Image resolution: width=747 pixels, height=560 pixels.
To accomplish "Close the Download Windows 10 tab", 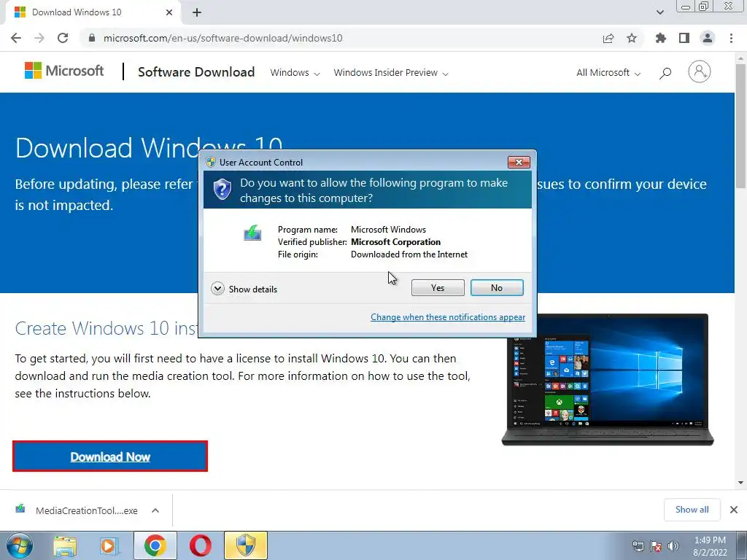I will tap(169, 12).
